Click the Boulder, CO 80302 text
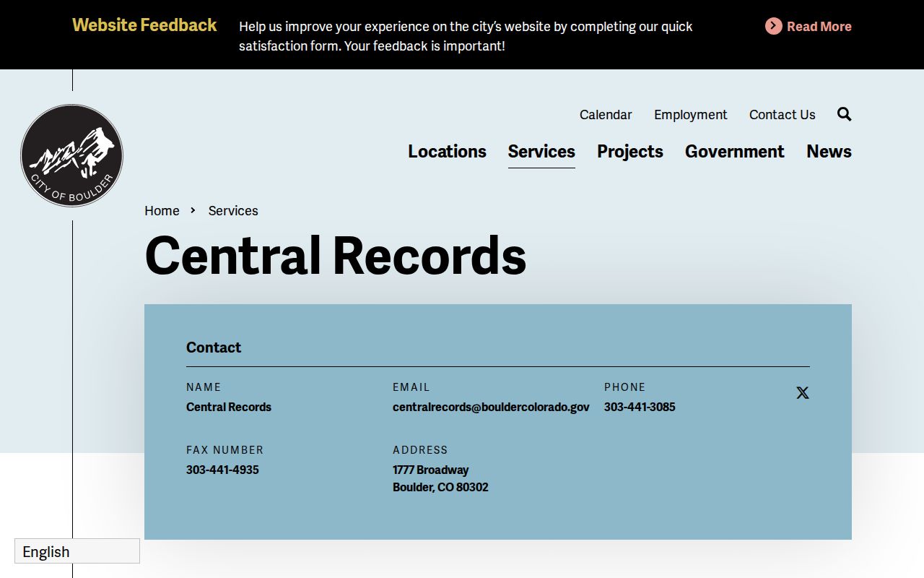Screen dimensions: 924x578 [440, 487]
